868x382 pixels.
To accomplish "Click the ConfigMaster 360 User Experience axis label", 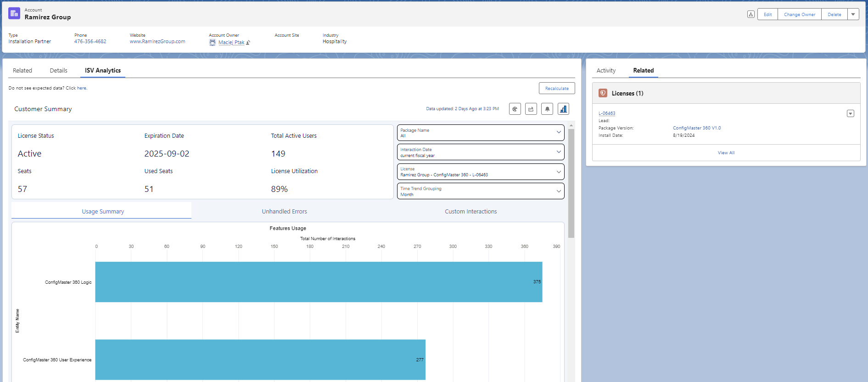I will tap(57, 360).
